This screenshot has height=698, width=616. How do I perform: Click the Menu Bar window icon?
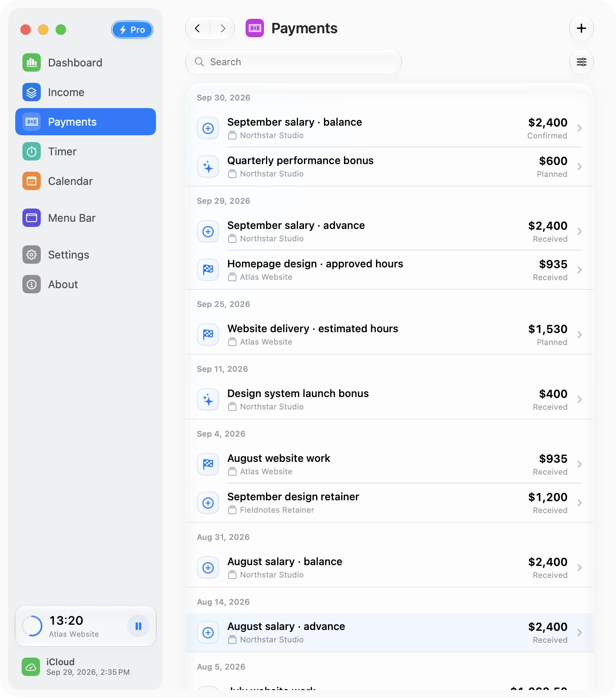32,218
